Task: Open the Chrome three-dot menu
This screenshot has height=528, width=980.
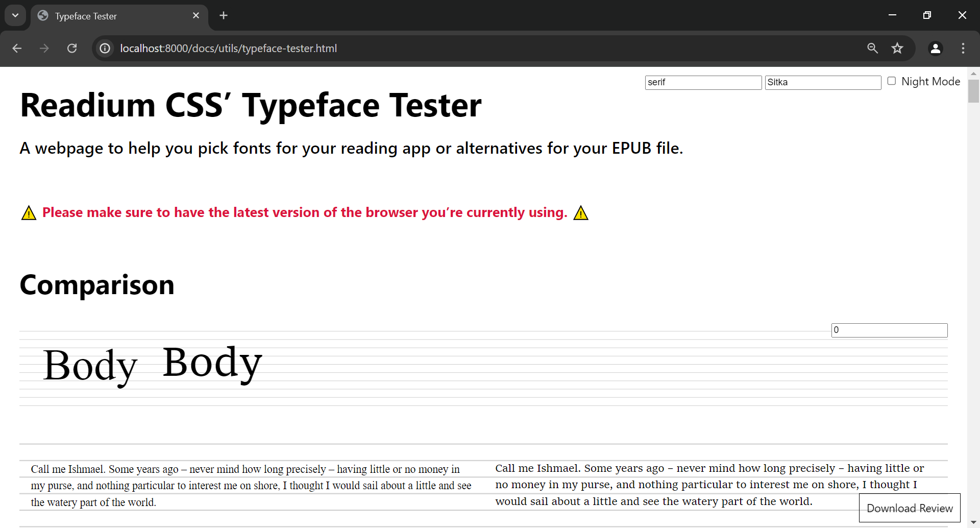Action: pyautogui.click(x=963, y=48)
